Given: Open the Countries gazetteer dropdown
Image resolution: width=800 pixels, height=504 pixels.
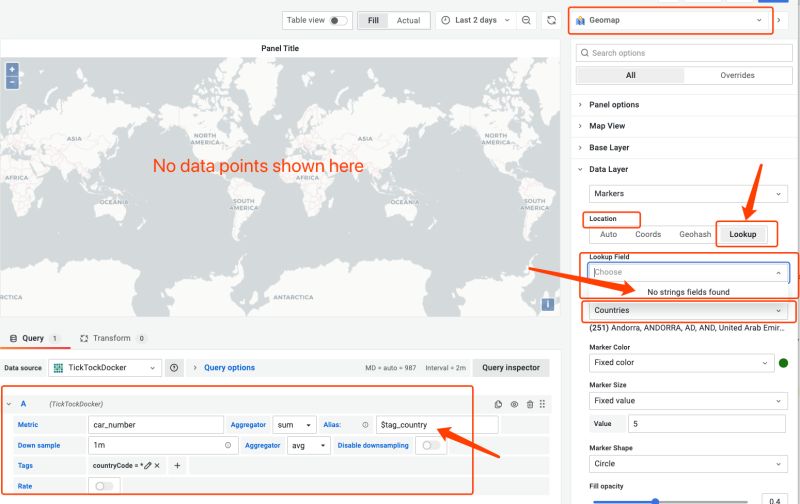Looking at the screenshot, I should pyautogui.click(x=688, y=310).
